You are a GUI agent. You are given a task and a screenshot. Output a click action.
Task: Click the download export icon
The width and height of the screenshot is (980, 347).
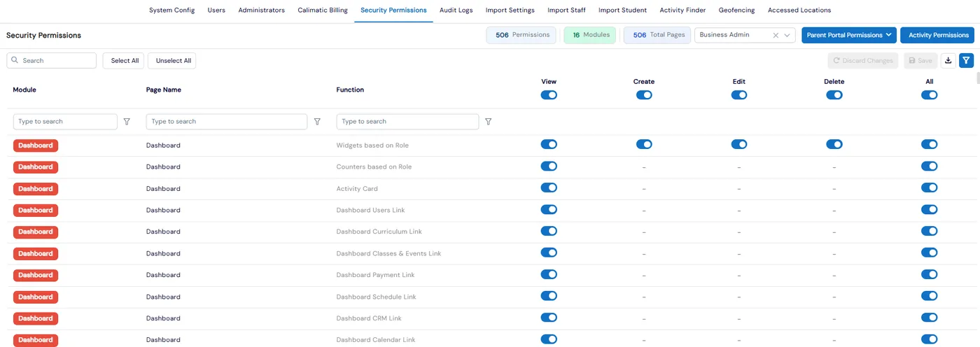coord(948,61)
